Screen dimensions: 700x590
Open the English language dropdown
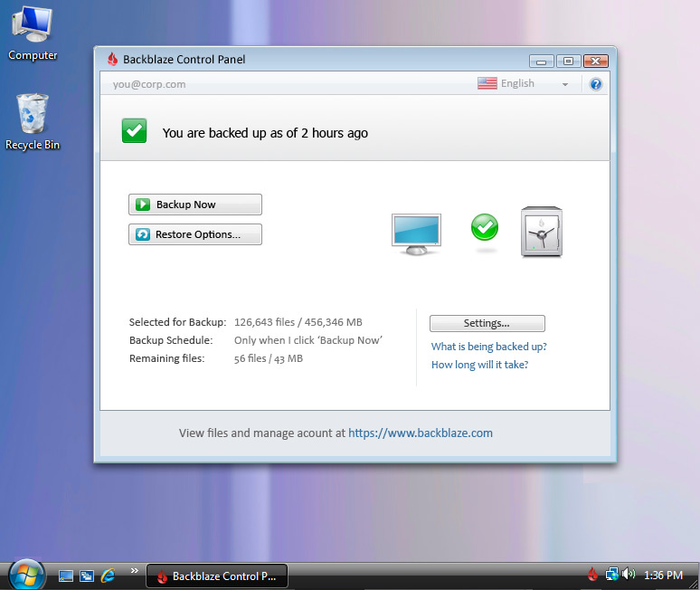click(524, 83)
